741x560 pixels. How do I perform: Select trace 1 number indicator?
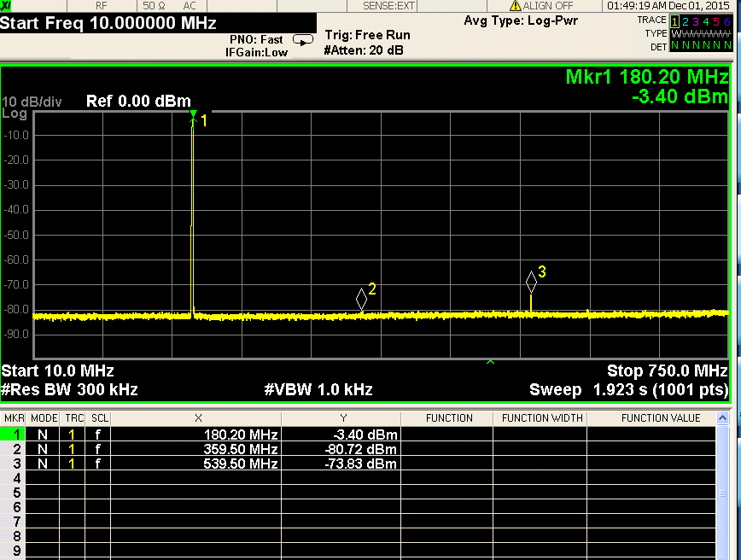pyautogui.click(x=675, y=20)
